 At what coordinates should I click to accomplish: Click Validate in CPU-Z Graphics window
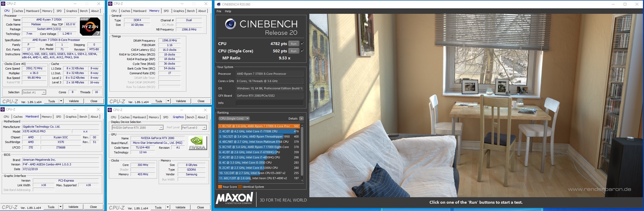coord(180,207)
